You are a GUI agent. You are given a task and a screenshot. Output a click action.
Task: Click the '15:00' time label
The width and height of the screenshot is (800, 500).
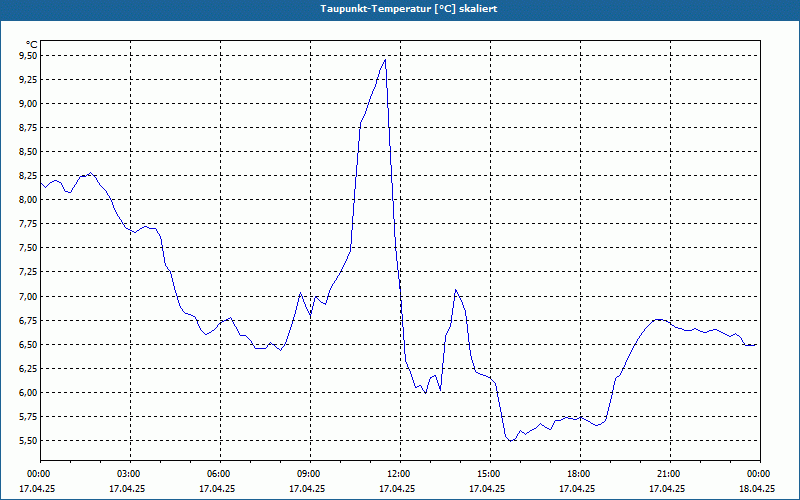click(490, 474)
